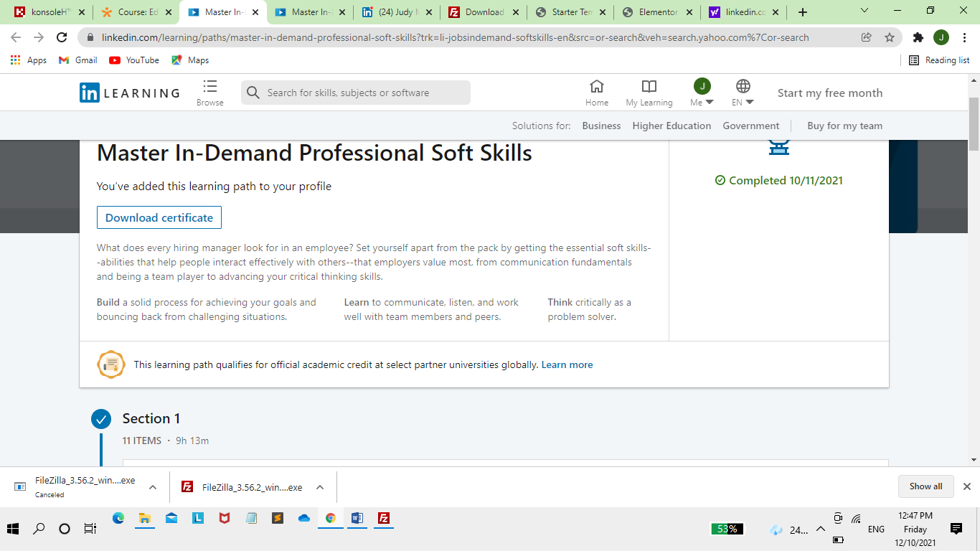This screenshot has height=551, width=980.
Task: Expand options for canceled FileZilla download
Action: (153, 487)
